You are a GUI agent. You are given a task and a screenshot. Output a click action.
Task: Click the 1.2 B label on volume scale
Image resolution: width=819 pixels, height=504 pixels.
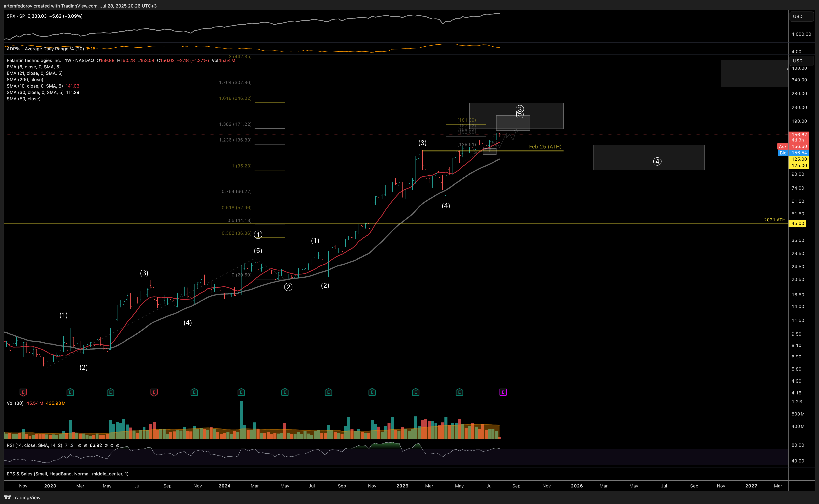(797, 402)
